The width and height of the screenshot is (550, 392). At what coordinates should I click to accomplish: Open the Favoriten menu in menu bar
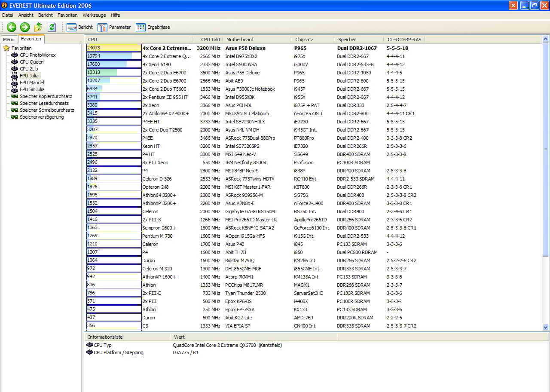pos(67,15)
